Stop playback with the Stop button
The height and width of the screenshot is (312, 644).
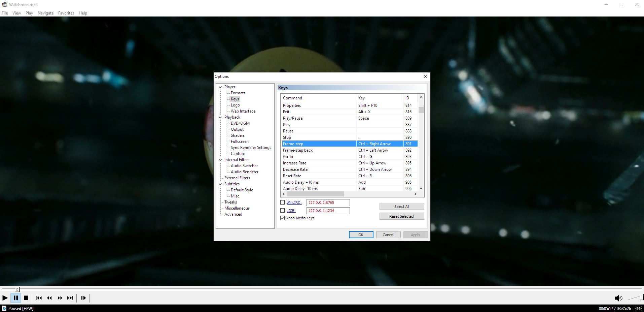(26, 298)
